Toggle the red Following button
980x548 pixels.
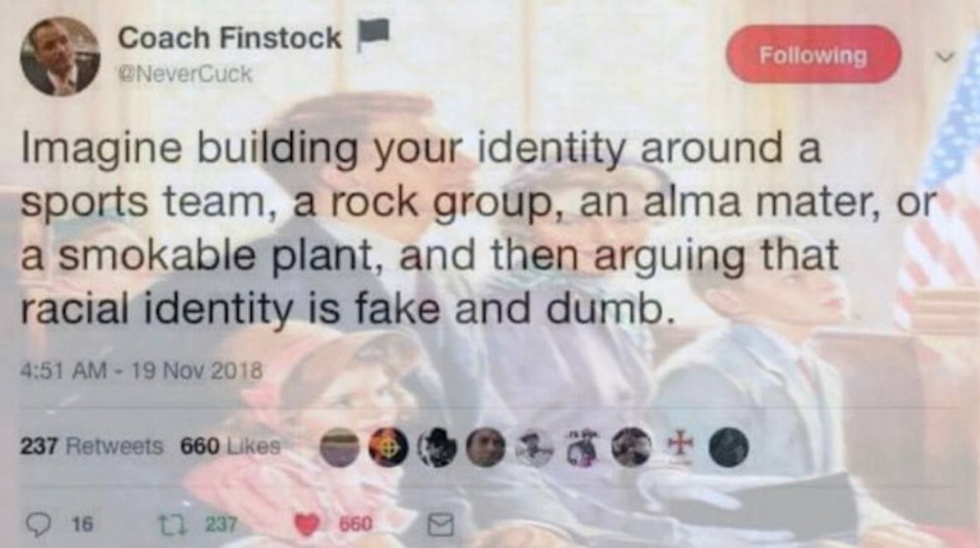pyautogui.click(x=813, y=54)
